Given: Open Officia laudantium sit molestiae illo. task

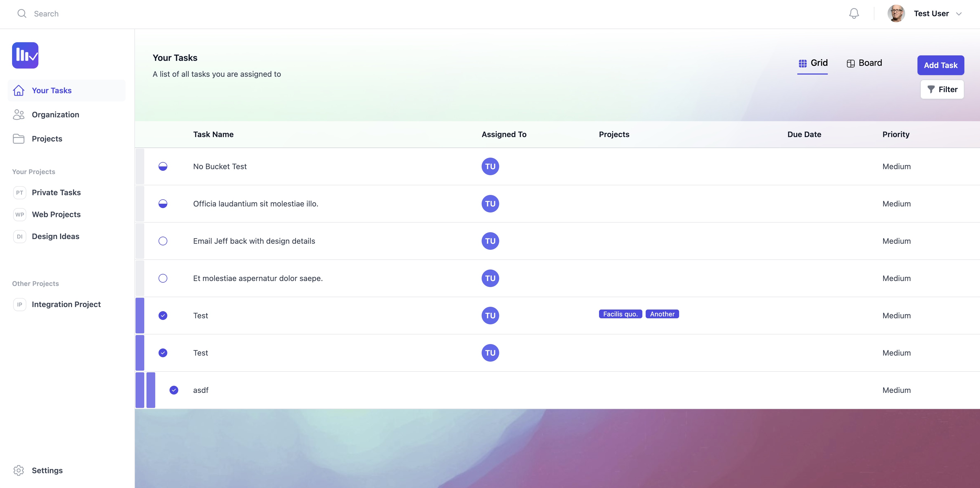Looking at the screenshot, I should point(256,204).
